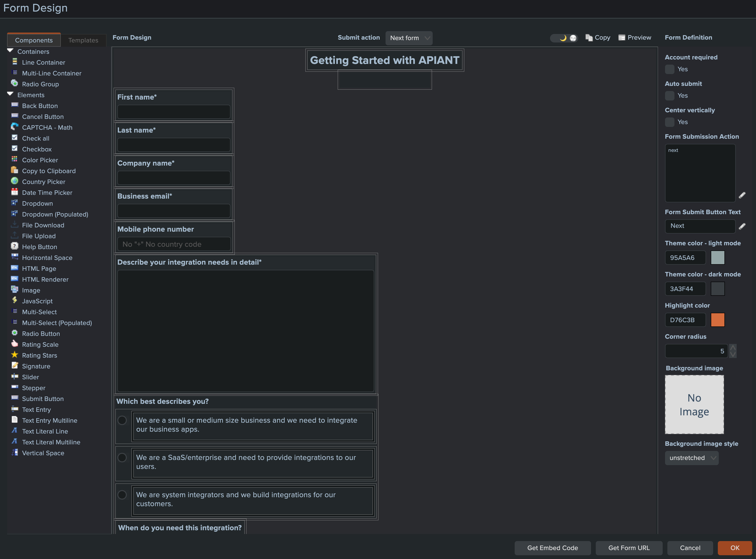Choose the Country Picker globe icon
This screenshot has height=559, width=756.
click(x=15, y=181)
